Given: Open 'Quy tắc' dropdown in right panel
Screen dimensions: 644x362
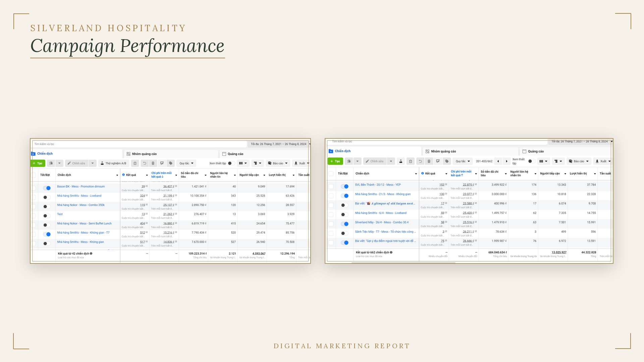Looking at the screenshot, I should [463, 161].
